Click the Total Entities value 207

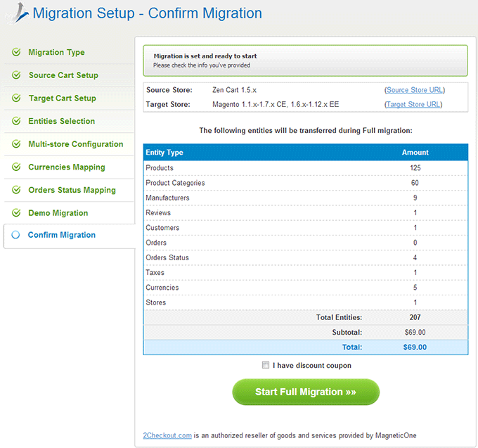[415, 317]
